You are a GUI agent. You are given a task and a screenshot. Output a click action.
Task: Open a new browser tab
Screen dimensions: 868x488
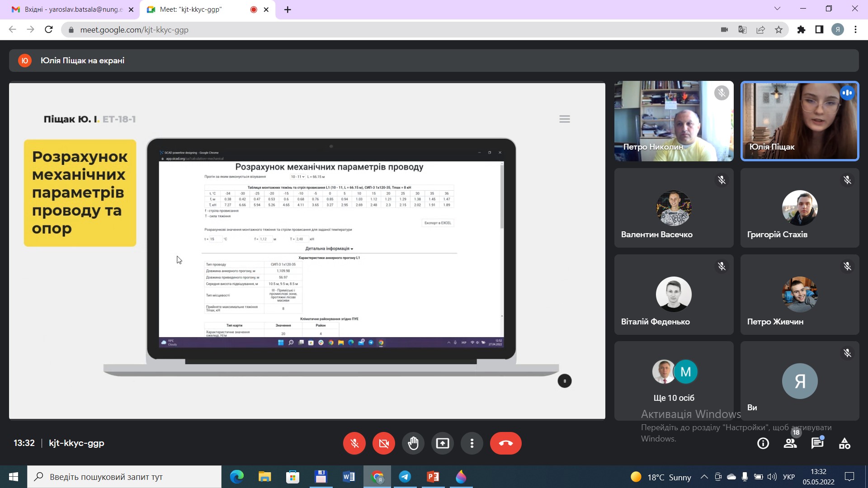[288, 9]
